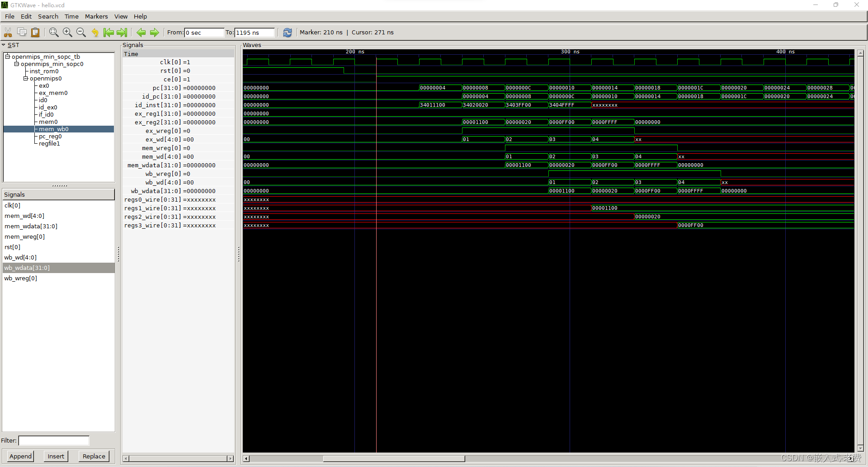Click the Zoom Fit magnifier icon
The width and height of the screenshot is (868, 467).
54,32
